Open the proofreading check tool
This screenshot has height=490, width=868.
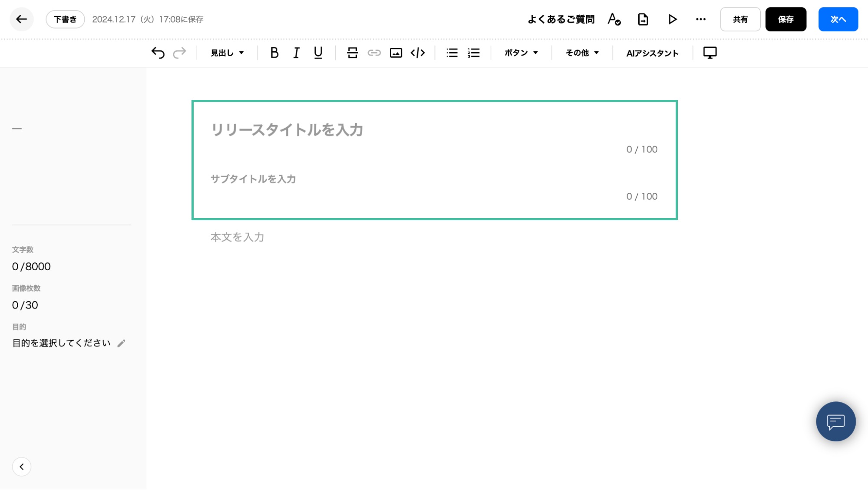click(x=614, y=19)
